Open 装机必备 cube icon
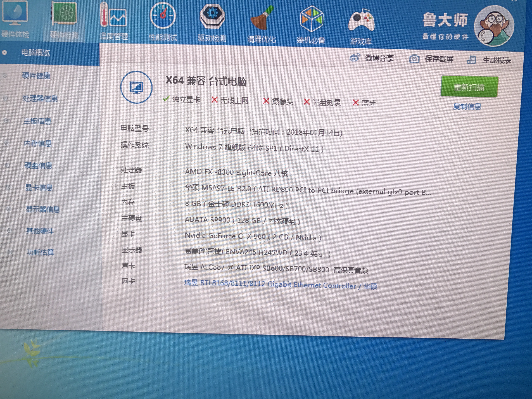532x399 pixels. point(312,19)
